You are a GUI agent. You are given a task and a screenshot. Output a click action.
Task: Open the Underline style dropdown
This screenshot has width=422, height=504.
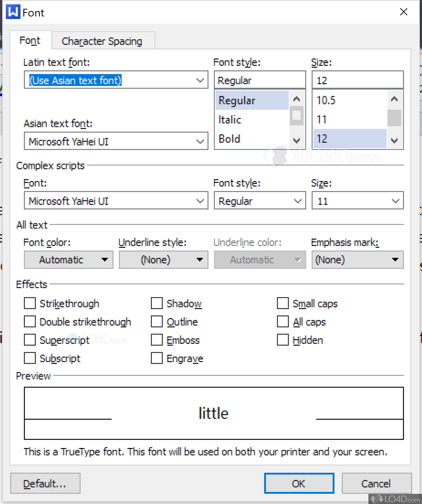199,260
